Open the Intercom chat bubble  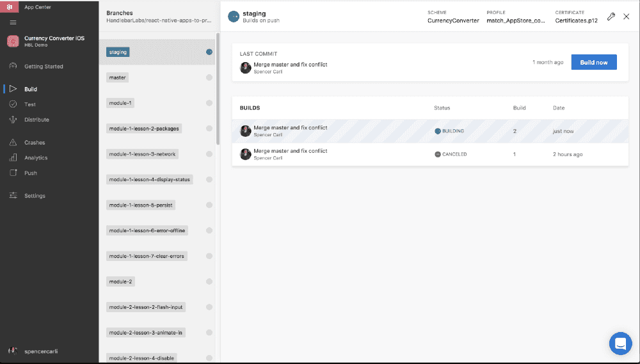click(620, 344)
